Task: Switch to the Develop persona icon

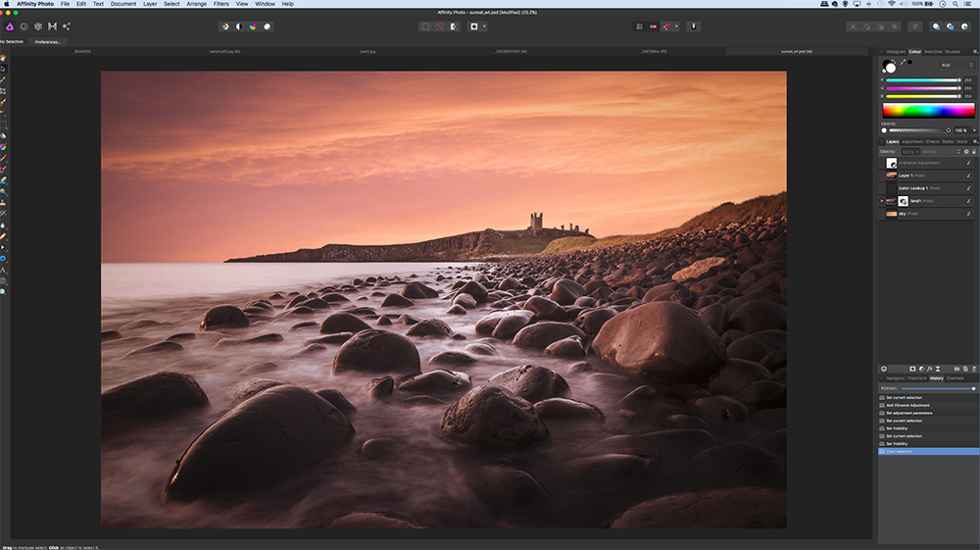Action: pyautogui.click(x=38, y=26)
